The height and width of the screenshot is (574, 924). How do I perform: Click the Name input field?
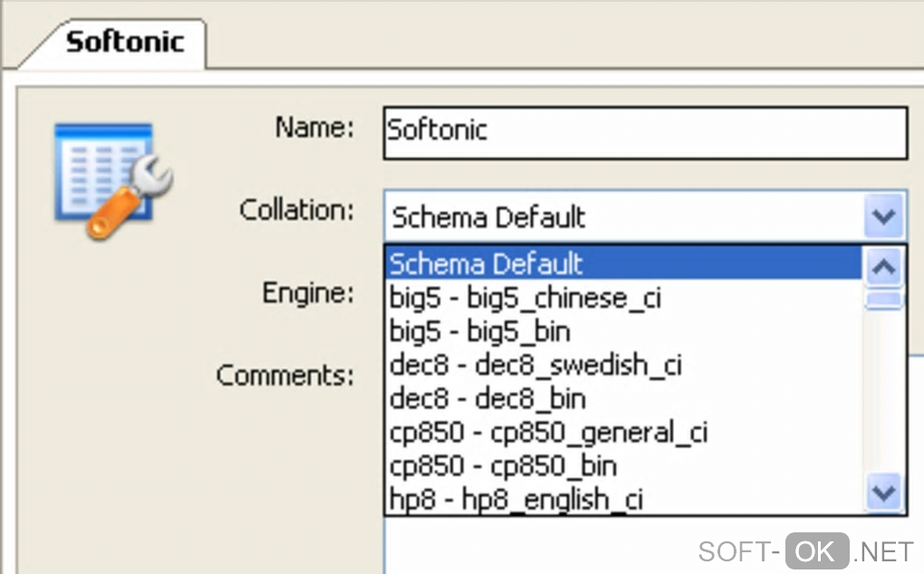[x=645, y=132]
